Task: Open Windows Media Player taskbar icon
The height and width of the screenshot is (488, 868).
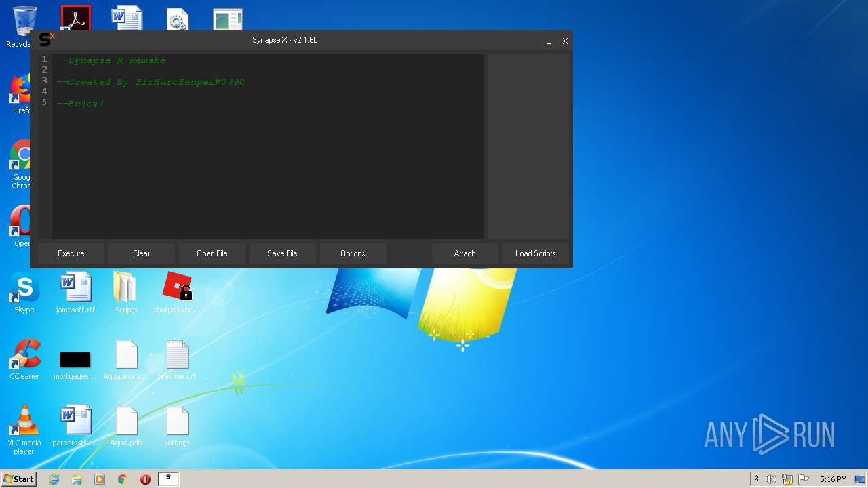Action: pos(100,479)
